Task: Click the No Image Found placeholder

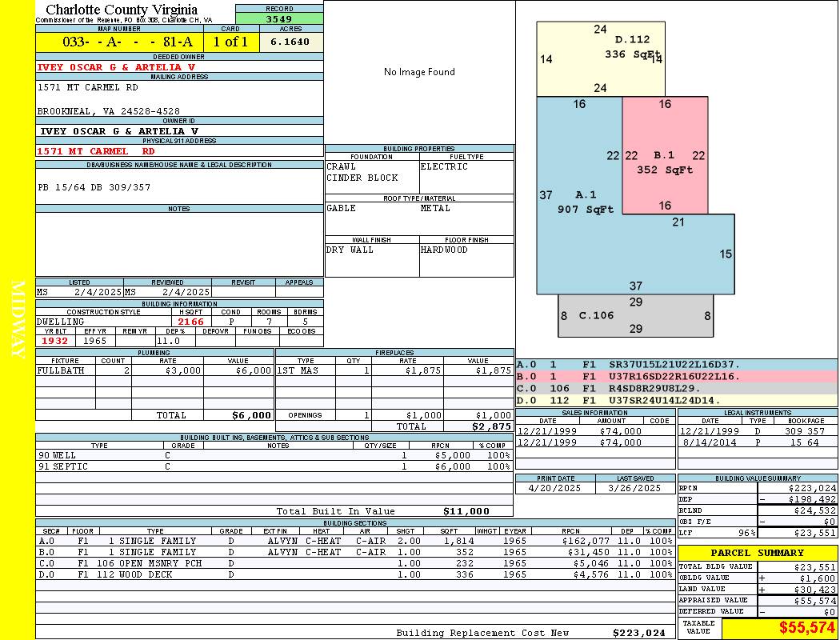Action: 419,72
